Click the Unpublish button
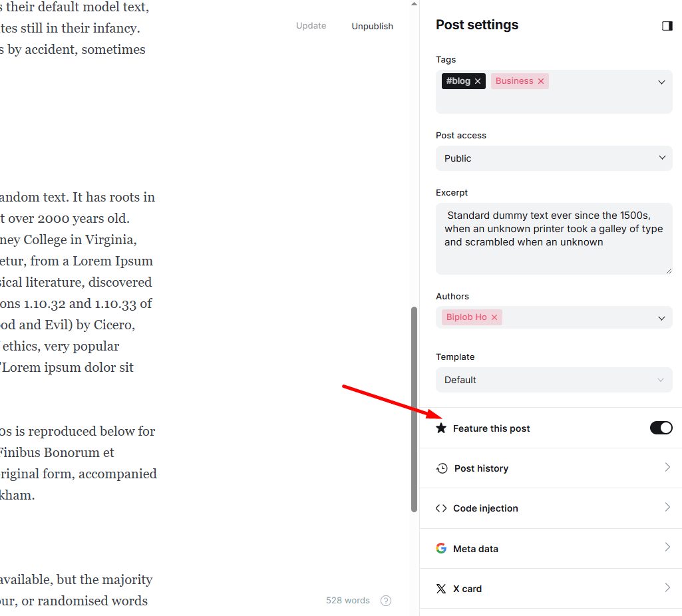Screen dimensions: 682x616 (372, 27)
